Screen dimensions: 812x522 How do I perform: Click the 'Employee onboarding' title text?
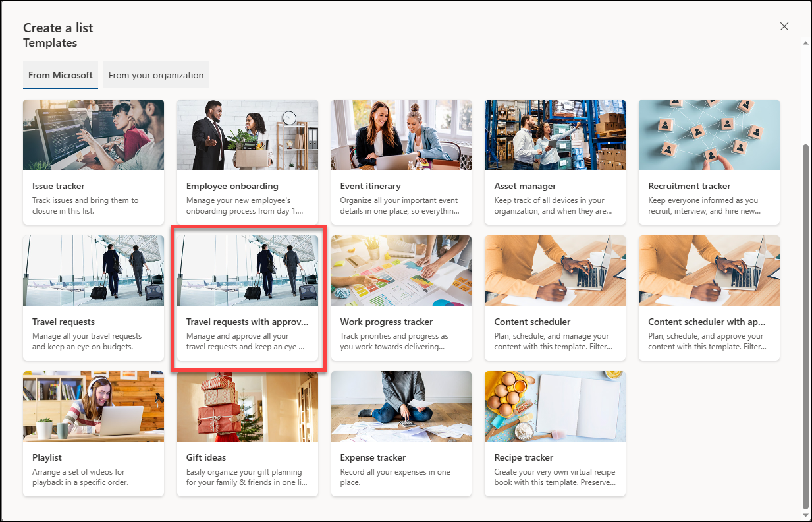click(232, 186)
